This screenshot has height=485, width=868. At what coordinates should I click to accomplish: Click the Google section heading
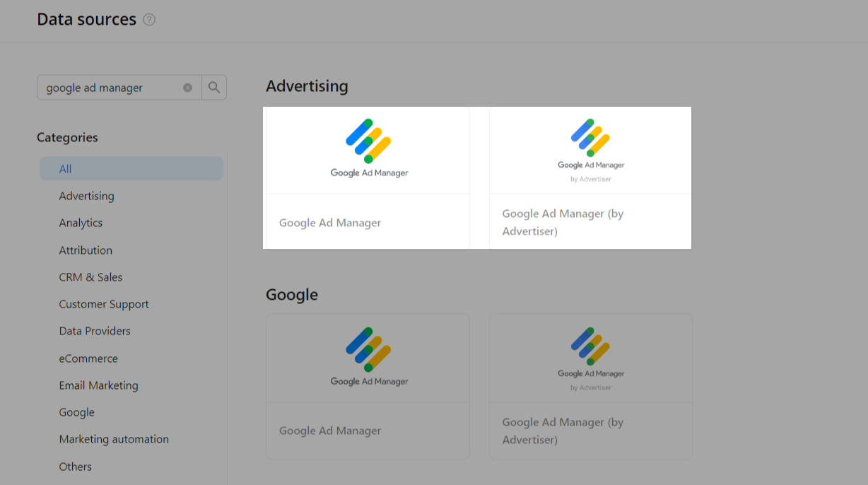coord(292,294)
